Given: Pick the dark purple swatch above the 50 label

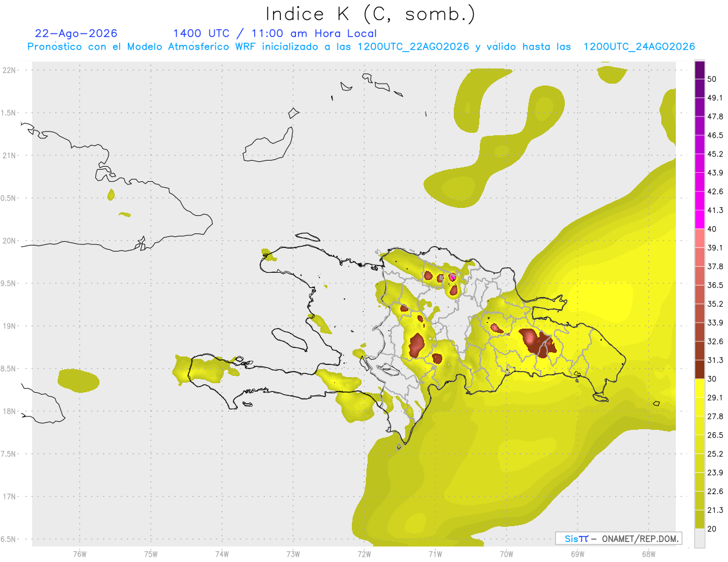Looking at the screenshot, I should coord(699,70).
